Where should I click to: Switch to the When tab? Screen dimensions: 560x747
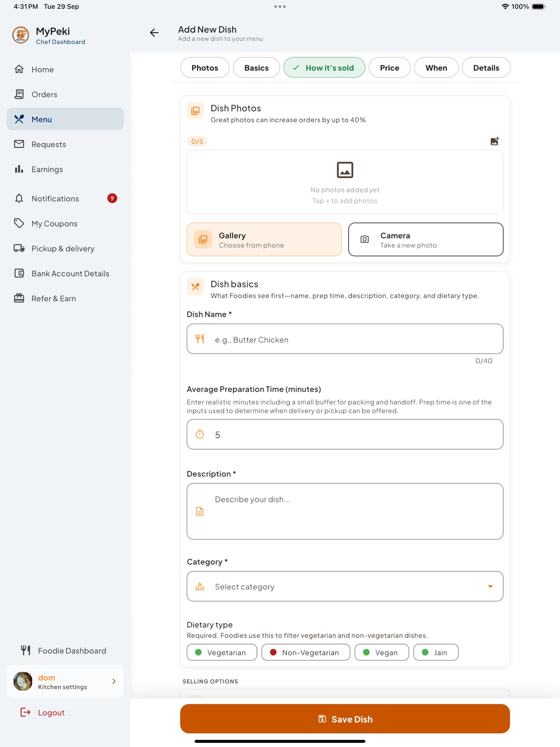pyautogui.click(x=436, y=68)
